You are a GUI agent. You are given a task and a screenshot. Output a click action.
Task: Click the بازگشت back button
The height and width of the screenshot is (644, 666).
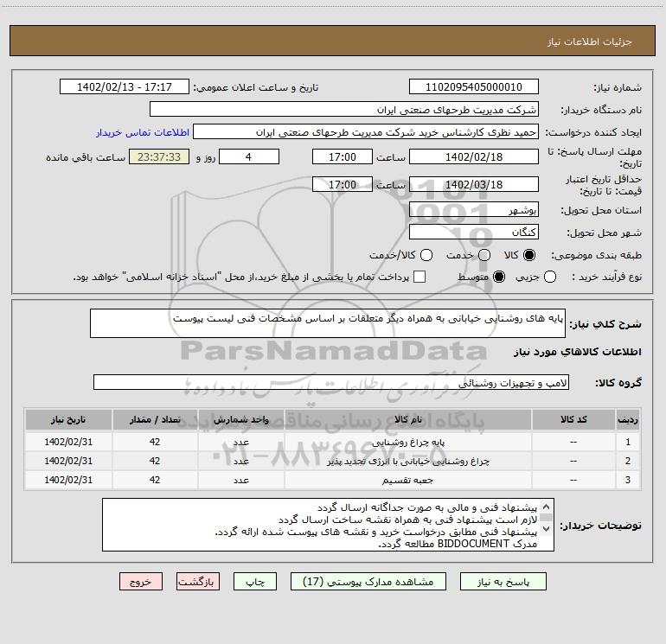(198, 582)
